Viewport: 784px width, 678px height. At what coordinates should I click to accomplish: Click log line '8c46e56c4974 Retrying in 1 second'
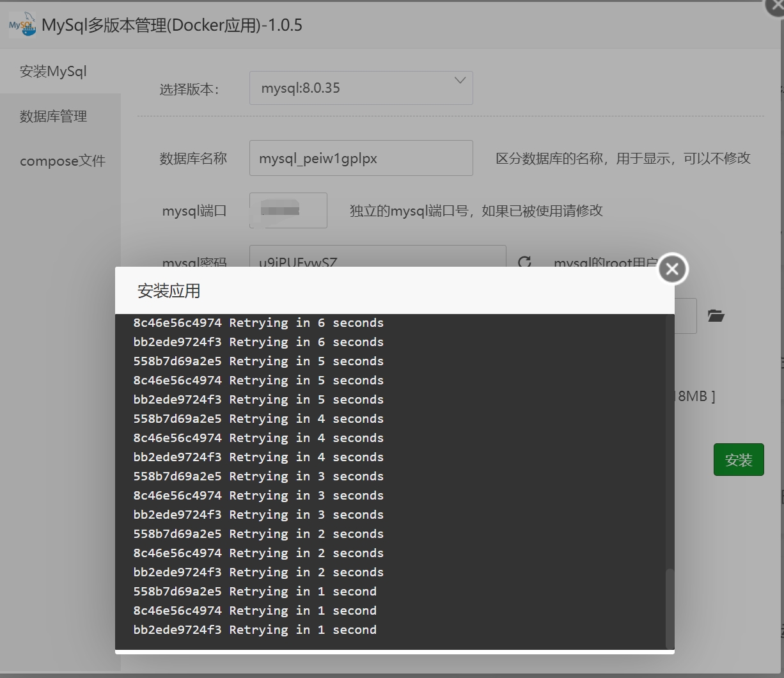point(255,611)
